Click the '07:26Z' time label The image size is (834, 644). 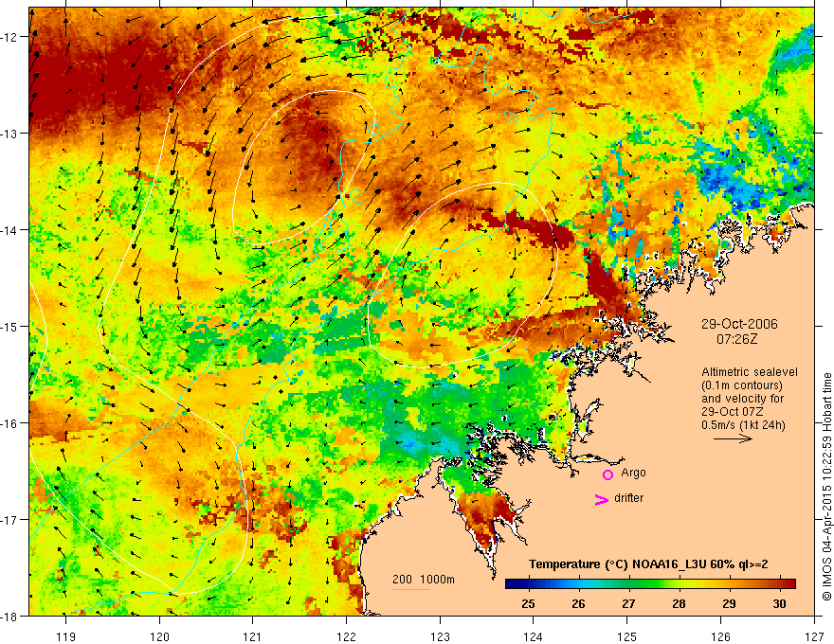click(x=736, y=338)
